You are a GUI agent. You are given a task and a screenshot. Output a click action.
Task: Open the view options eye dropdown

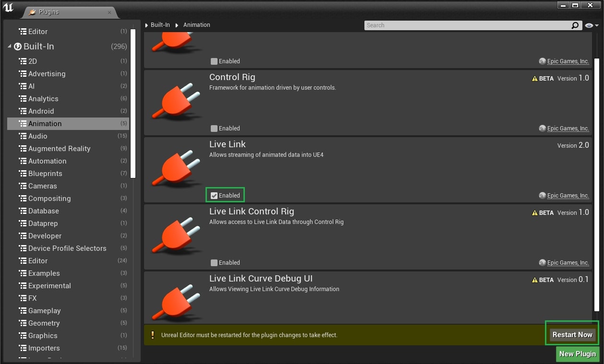coord(592,25)
